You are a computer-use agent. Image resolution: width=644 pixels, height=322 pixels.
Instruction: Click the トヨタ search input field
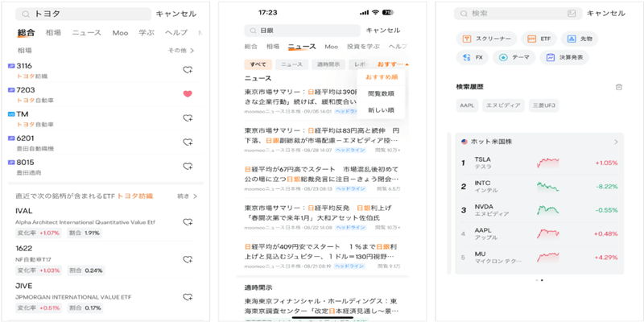tap(84, 14)
